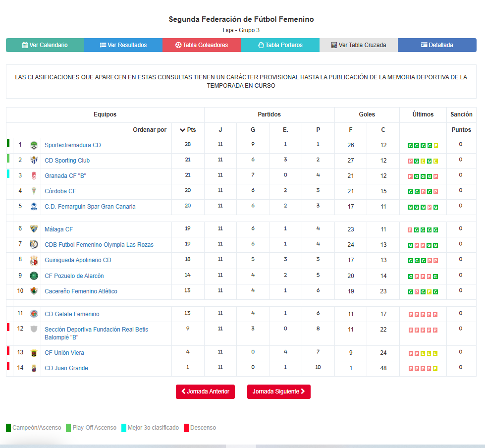Sort by F goals for column
This screenshot has height=448, width=485.
(x=350, y=130)
